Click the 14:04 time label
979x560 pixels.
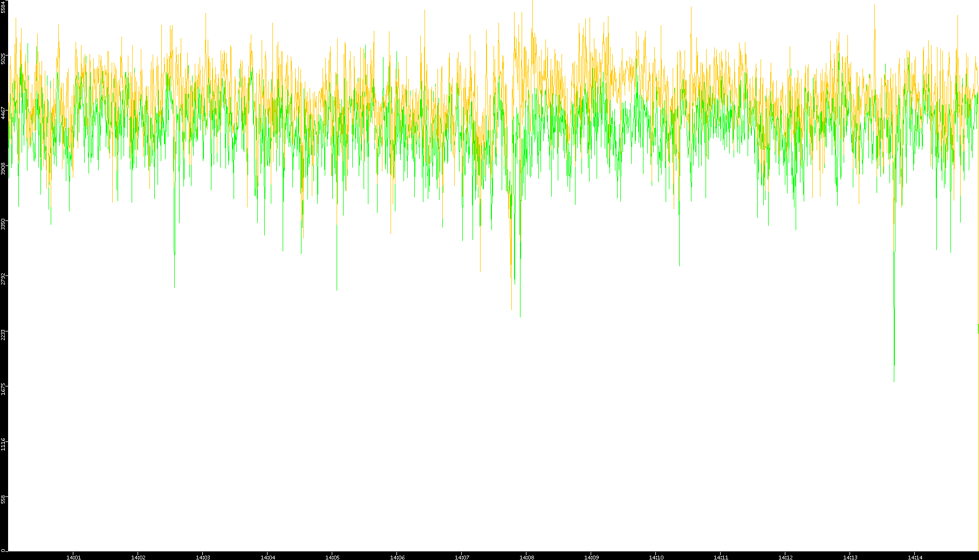pos(268,557)
